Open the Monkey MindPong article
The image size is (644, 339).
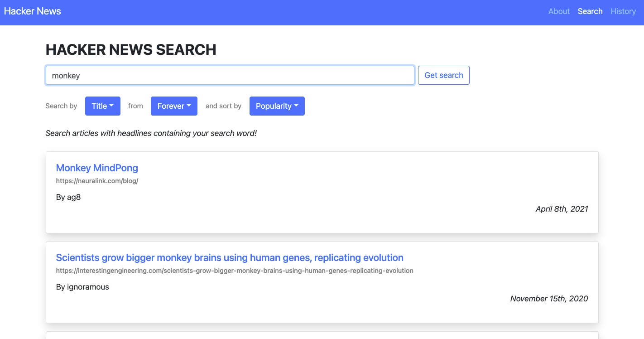97,168
